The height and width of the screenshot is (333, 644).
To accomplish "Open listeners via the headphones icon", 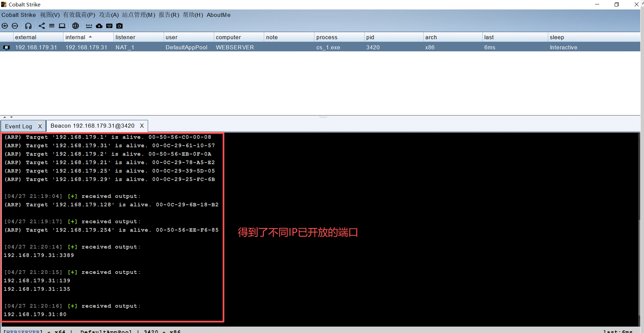I will click(x=28, y=26).
